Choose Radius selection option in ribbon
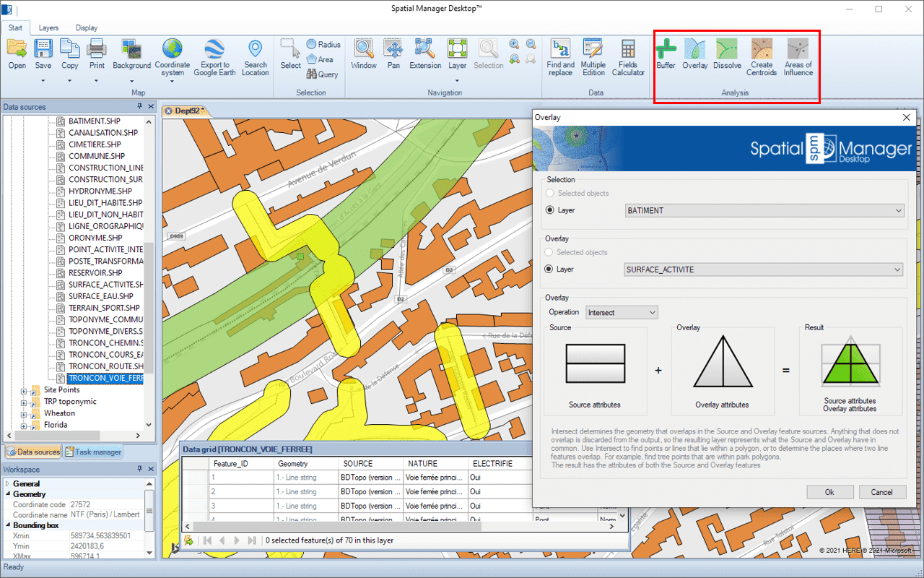 pyautogui.click(x=323, y=45)
